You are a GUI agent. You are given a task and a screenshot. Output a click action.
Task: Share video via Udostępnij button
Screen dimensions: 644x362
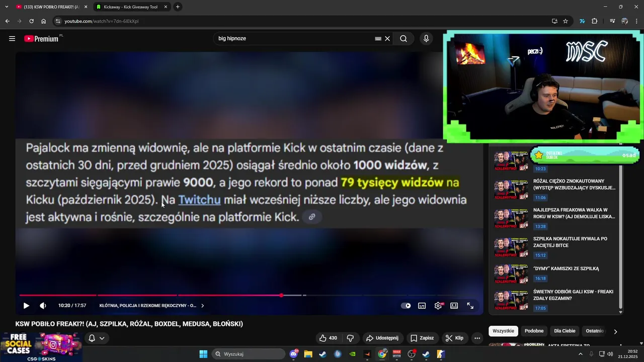[382, 338]
